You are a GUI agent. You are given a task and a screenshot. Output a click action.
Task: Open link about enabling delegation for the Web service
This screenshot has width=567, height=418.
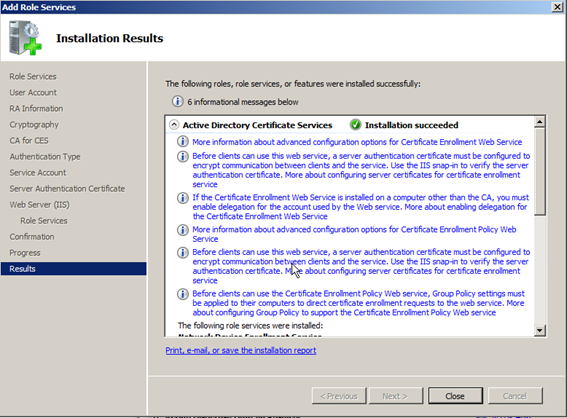(360, 207)
